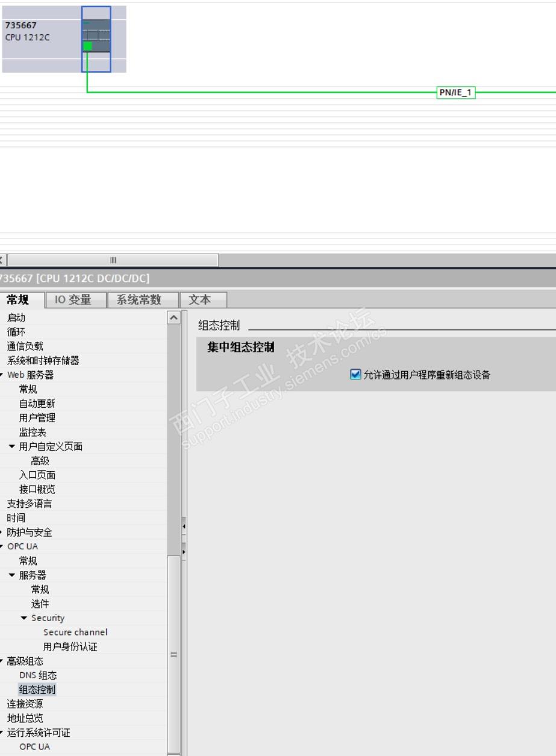The width and height of the screenshot is (556, 756).
Task: Select 循环 in the properties tree
Action: coord(16,332)
